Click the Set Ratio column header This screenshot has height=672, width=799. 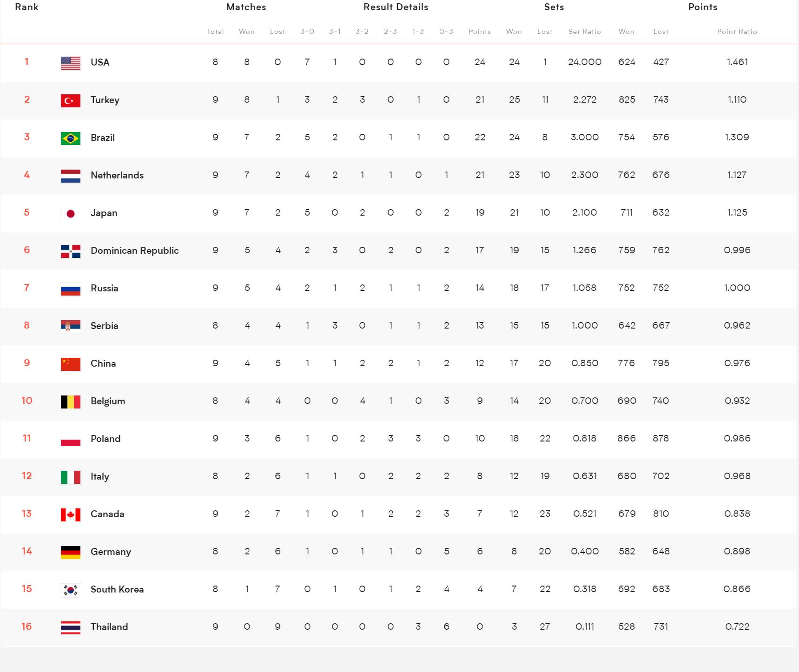pos(584,32)
